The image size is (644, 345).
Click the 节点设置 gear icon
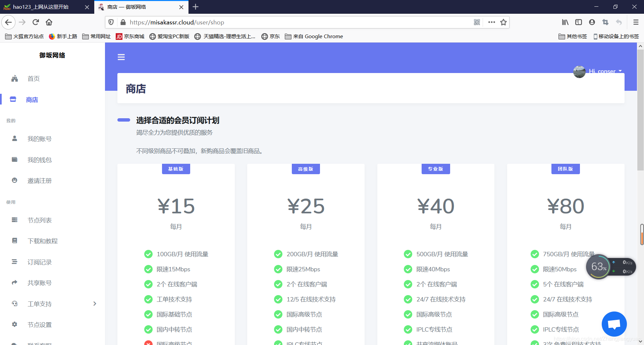point(14,324)
